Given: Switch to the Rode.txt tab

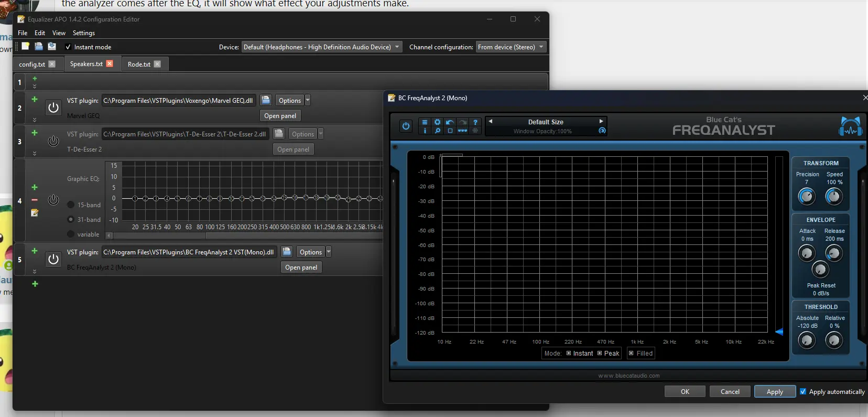Looking at the screenshot, I should point(139,64).
